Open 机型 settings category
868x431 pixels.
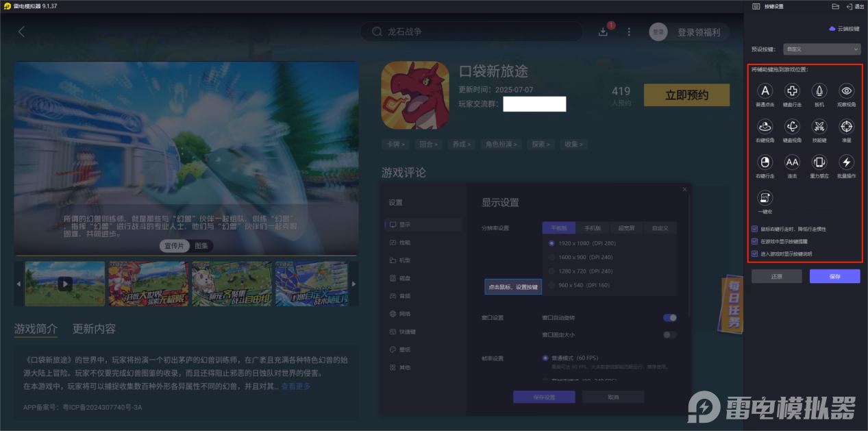click(x=423, y=260)
